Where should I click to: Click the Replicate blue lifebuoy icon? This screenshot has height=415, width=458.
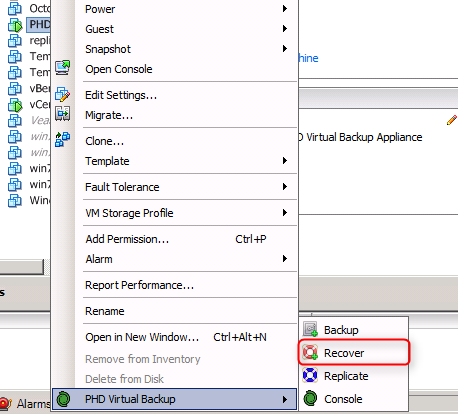click(310, 375)
